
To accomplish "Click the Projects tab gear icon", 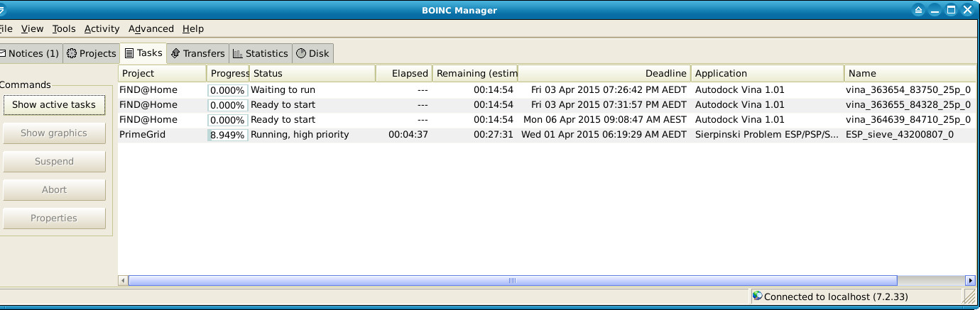I will point(72,53).
